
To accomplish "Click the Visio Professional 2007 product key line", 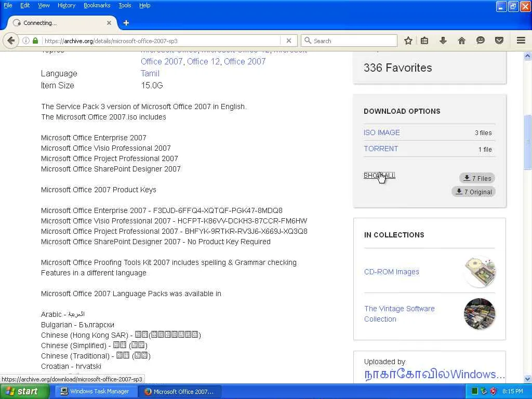I will 174,221.
